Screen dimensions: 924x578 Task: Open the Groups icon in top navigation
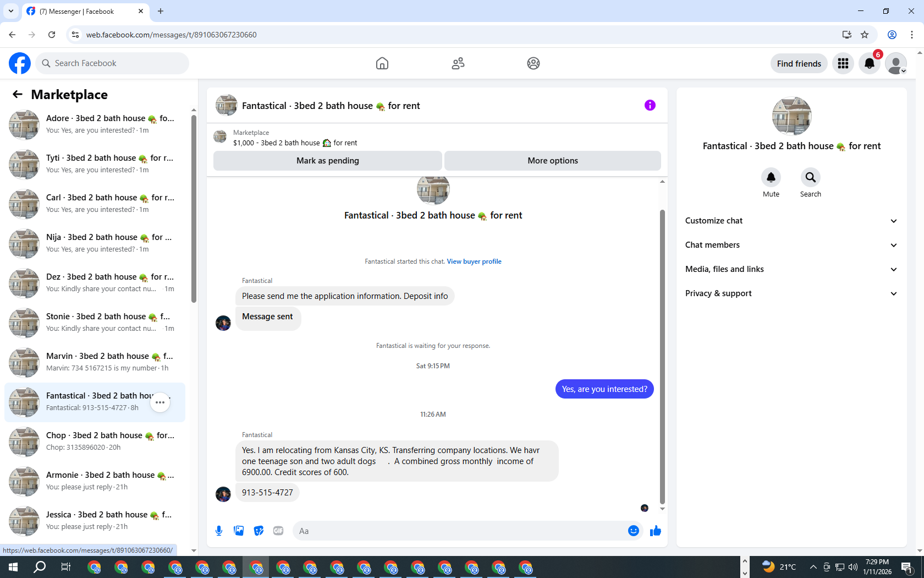(533, 63)
